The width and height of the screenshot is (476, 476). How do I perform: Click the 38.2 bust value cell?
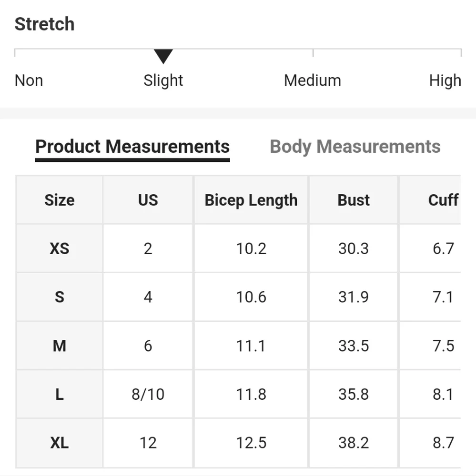[x=354, y=443]
